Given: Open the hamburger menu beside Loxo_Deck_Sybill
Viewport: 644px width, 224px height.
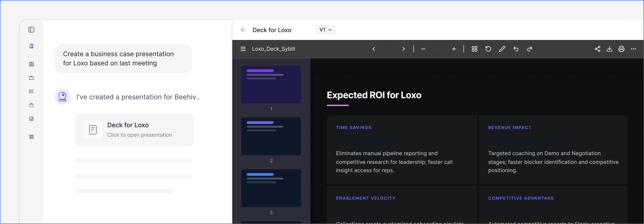Looking at the screenshot, I should 243,49.
